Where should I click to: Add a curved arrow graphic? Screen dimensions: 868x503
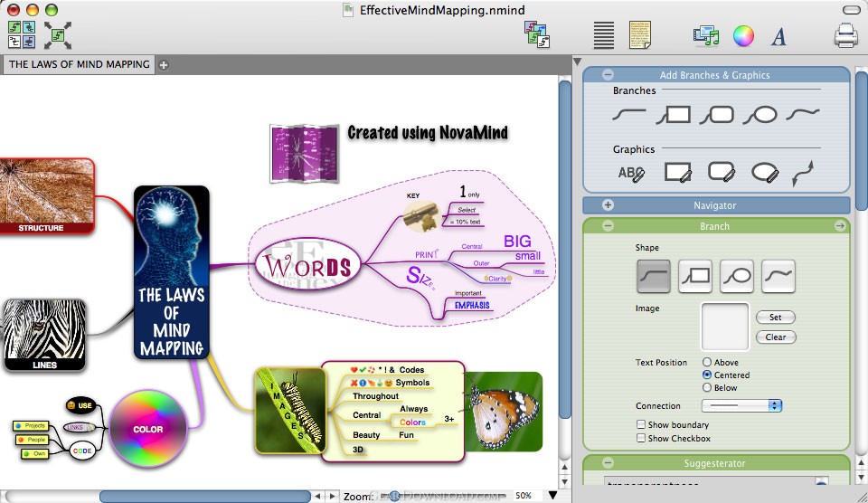point(803,174)
